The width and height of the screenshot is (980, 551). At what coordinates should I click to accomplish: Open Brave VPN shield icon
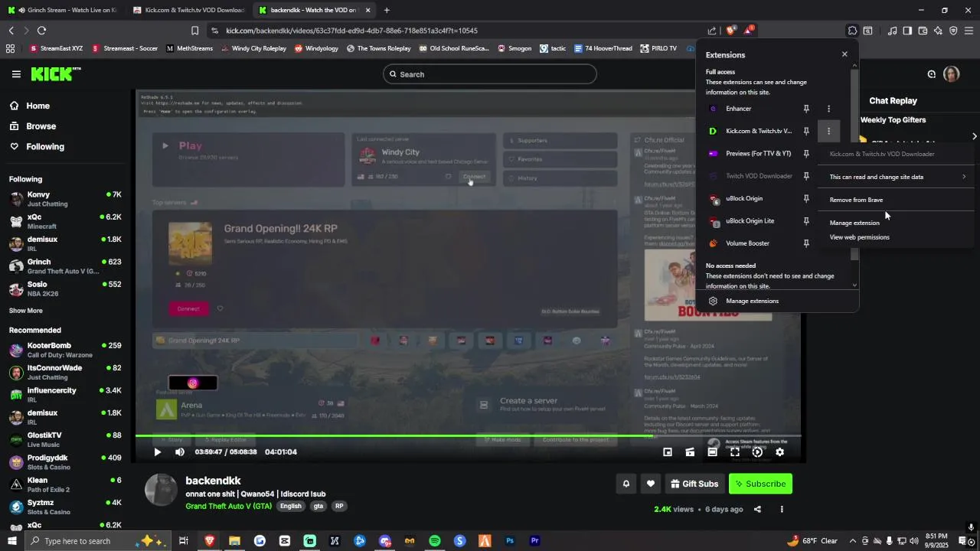[953, 31]
